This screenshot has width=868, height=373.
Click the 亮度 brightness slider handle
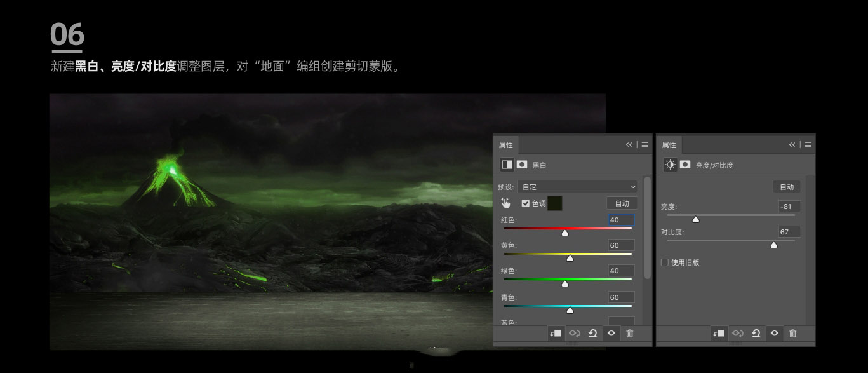click(695, 219)
